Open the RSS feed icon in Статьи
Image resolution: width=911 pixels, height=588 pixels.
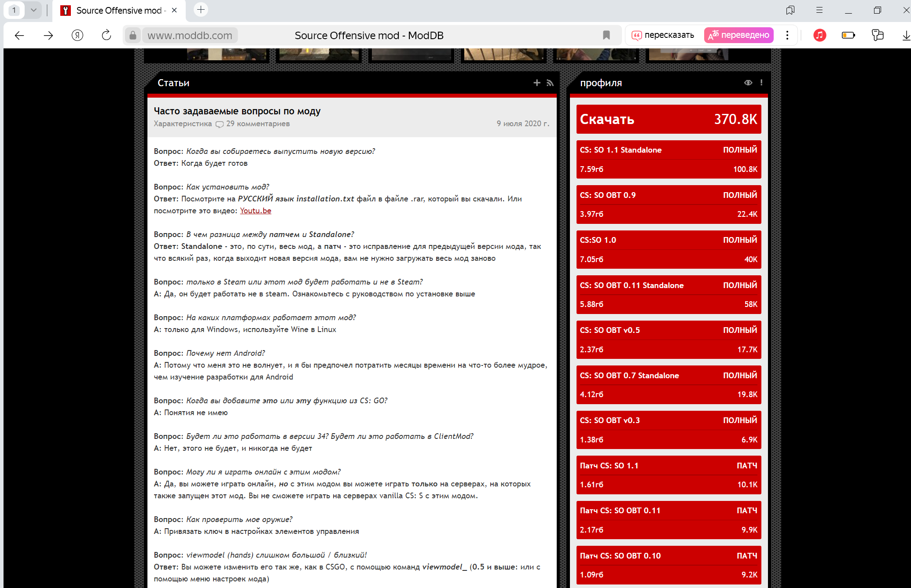(x=550, y=83)
